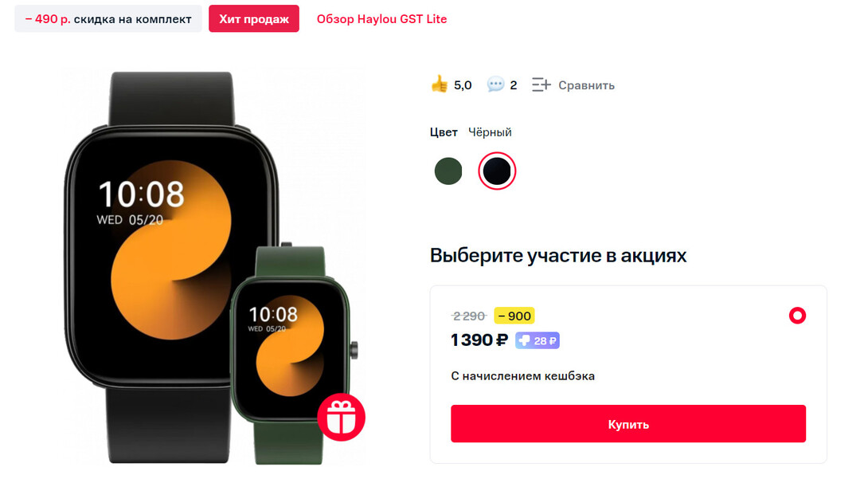This screenshot has width=868, height=479.
Task: Click the 1390 ₽ current price
Action: [x=479, y=340]
